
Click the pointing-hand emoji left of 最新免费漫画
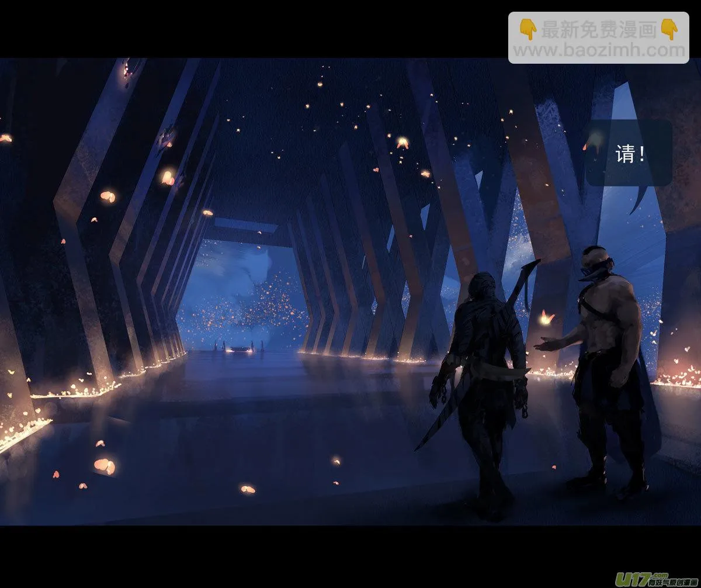point(528,29)
